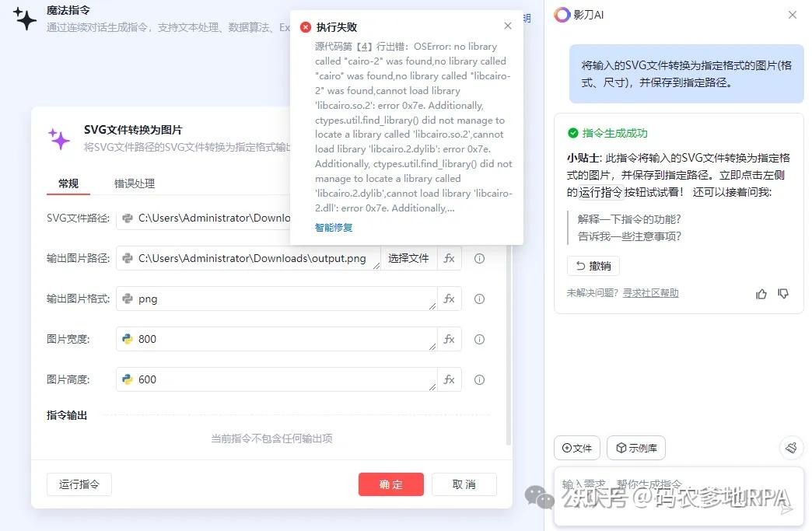Click the 输出图片路径 input field
The width and height of the screenshot is (812, 531).
[249, 258]
